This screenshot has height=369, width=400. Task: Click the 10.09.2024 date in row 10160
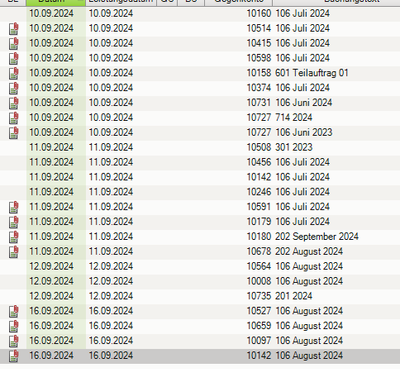pos(51,13)
